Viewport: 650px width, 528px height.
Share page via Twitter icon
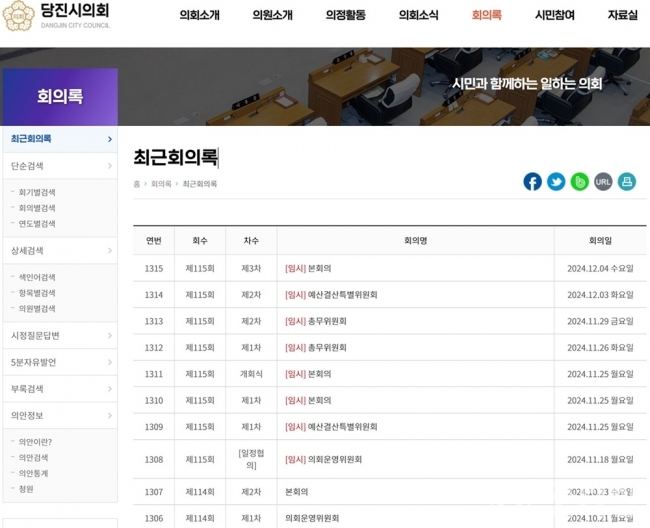click(556, 181)
